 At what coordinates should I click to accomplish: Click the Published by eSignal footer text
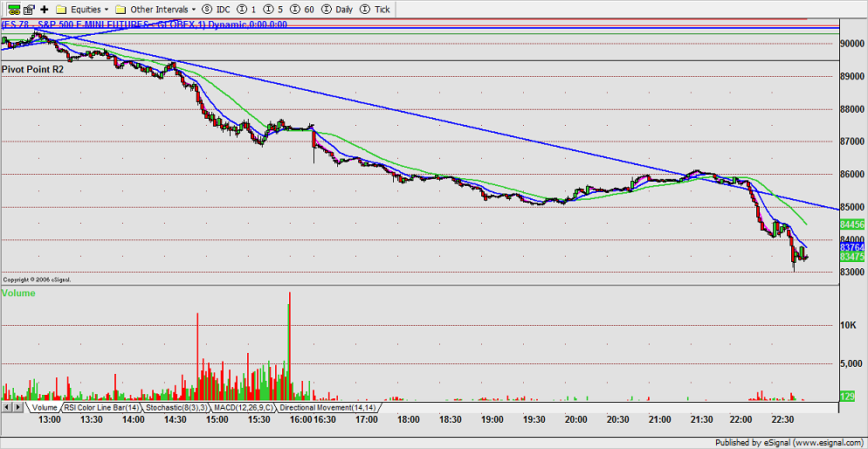[789, 442]
